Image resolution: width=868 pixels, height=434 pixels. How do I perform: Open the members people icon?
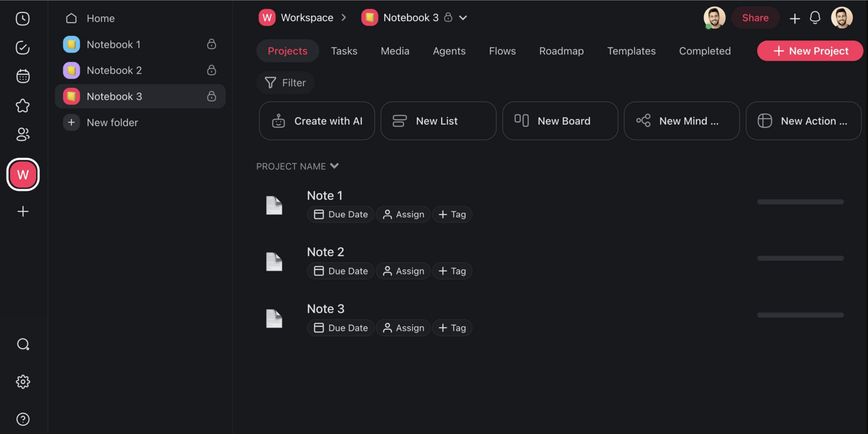(x=23, y=134)
